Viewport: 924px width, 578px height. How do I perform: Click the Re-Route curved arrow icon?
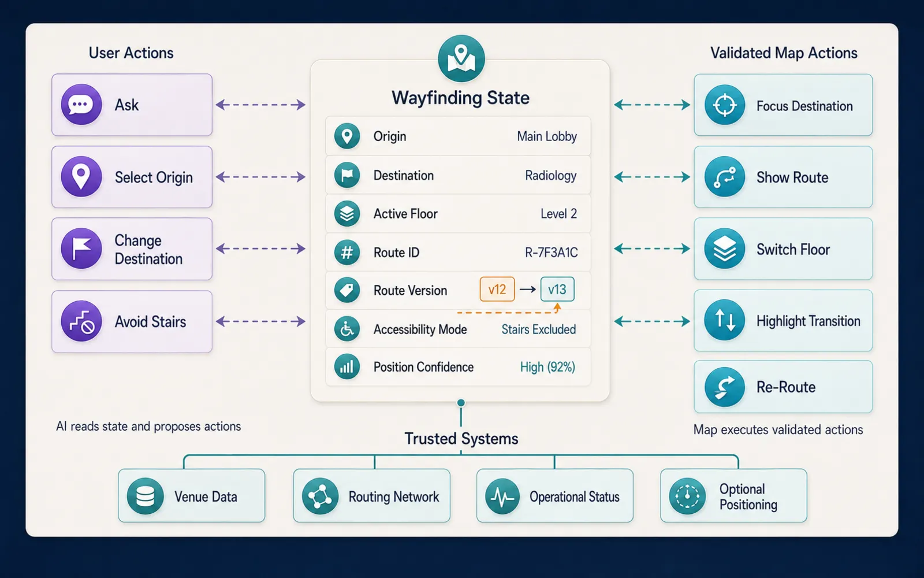point(725,387)
